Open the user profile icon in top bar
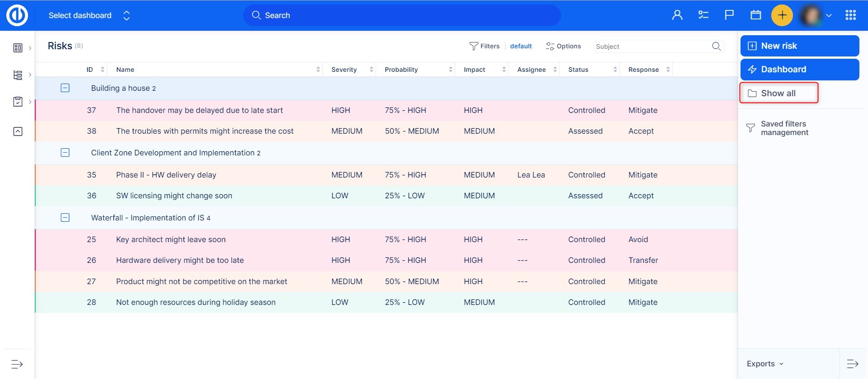The height and width of the screenshot is (379, 868). [677, 15]
